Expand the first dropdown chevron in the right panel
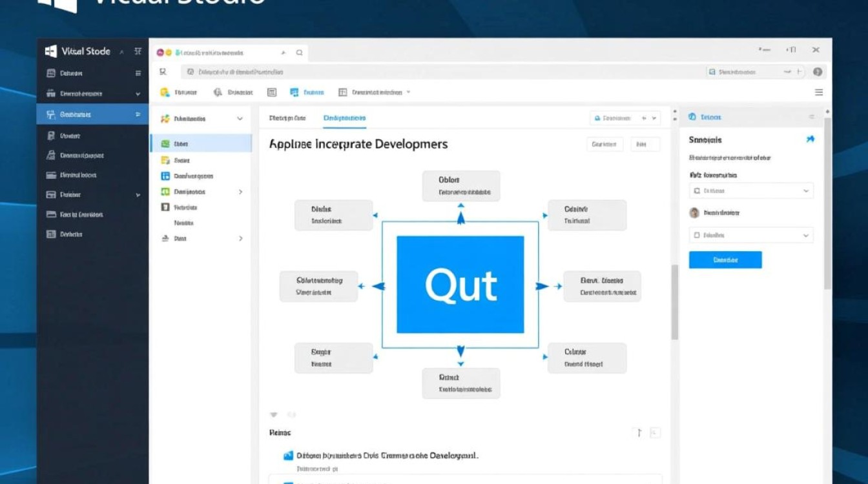Viewport: 868px width, 484px height. pyautogui.click(x=805, y=191)
